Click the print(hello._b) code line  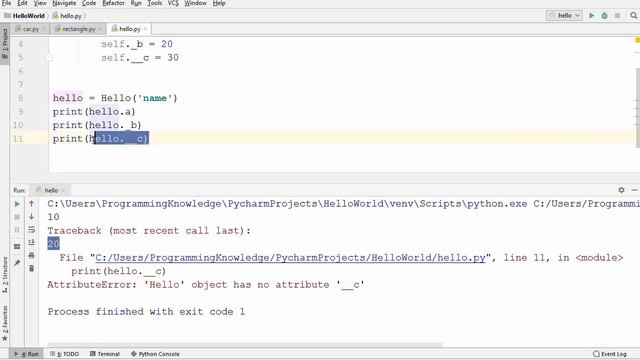97,125
